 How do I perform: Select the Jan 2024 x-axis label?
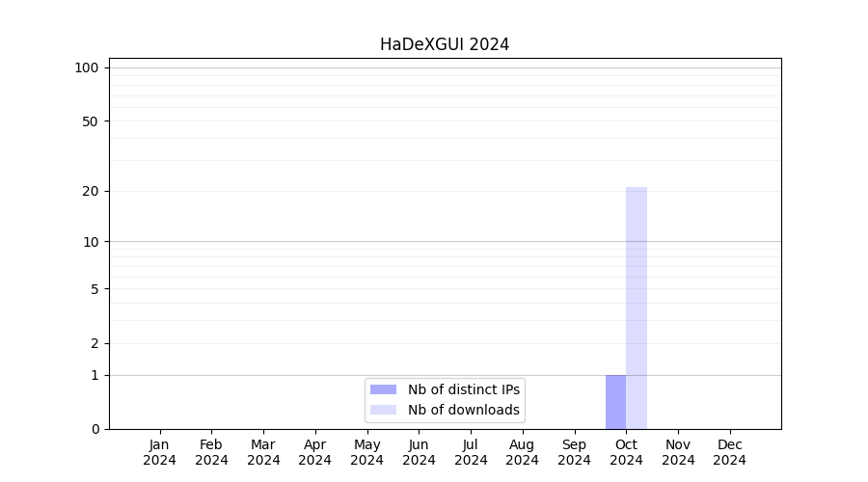tap(160, 452)
